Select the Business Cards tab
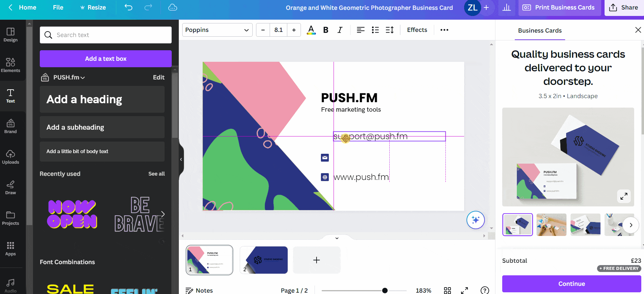The width and height of the screenshot is (644, 294). tap(540, 31)
